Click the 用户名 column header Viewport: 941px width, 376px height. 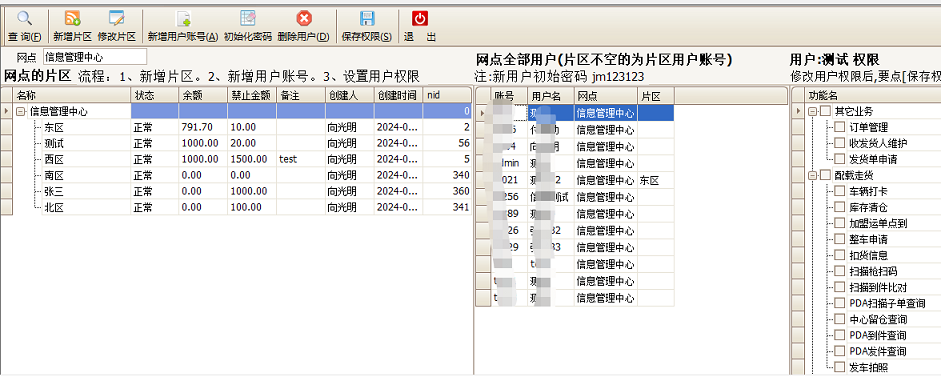click(550, 95)
